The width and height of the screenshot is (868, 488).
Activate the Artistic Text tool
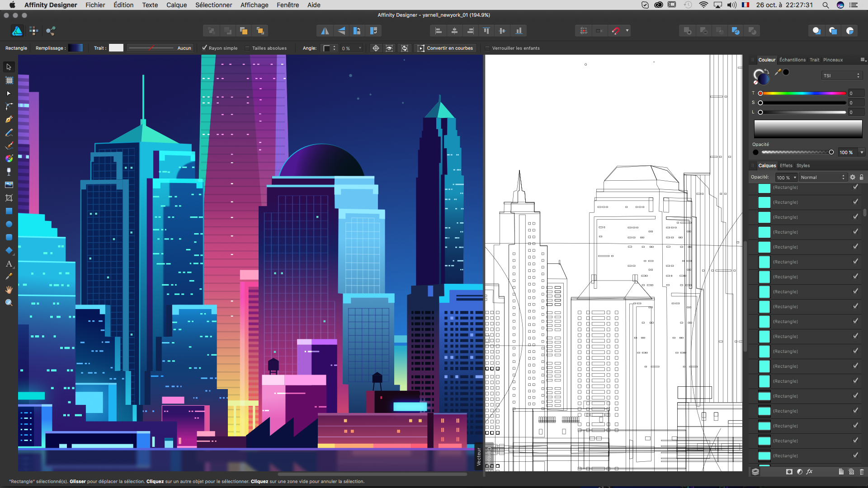9,264
